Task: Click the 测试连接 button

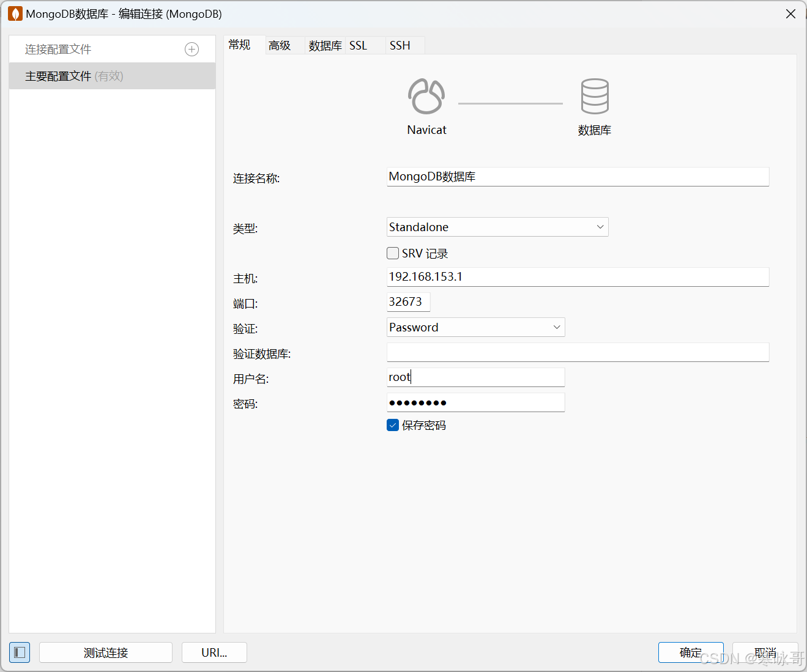Action: pos(106,652)
